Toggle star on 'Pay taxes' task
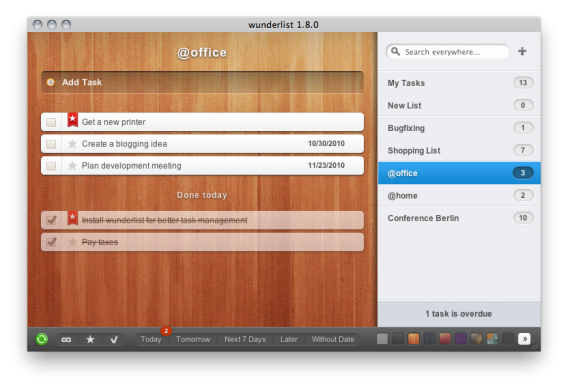The image size is (568, 389). coord(72,242)
